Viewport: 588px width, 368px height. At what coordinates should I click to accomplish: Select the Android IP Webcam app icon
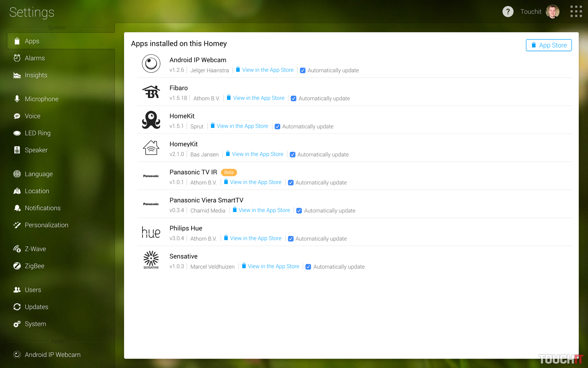(151, 64)
